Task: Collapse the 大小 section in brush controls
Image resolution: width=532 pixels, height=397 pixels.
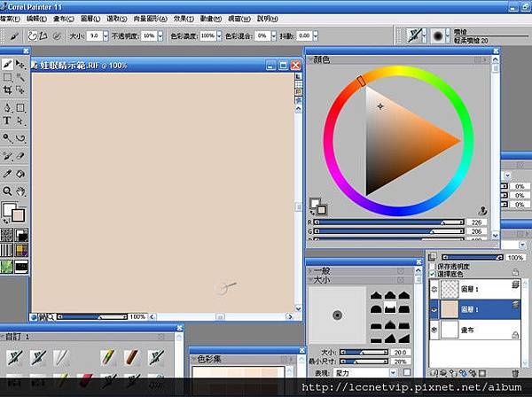Action: 310,280
